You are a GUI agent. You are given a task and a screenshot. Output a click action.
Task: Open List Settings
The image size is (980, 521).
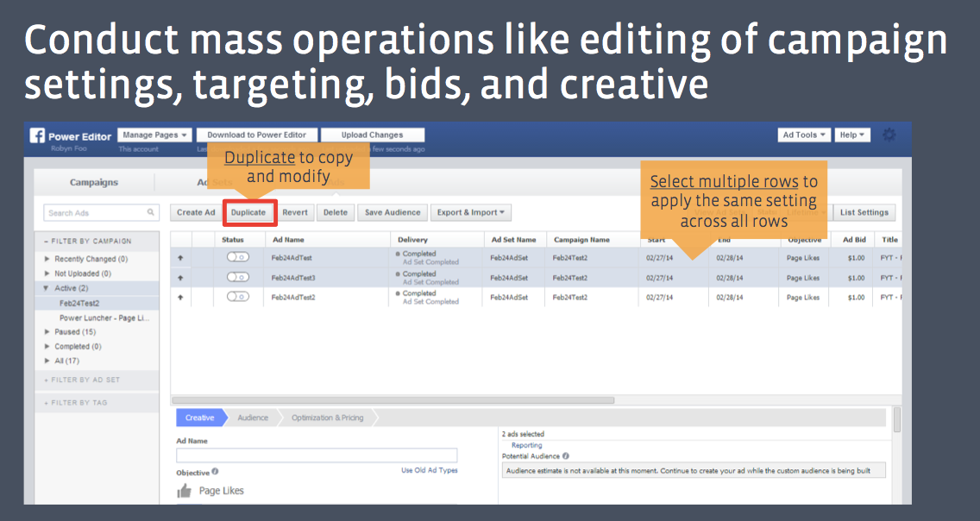pos(864,212)
